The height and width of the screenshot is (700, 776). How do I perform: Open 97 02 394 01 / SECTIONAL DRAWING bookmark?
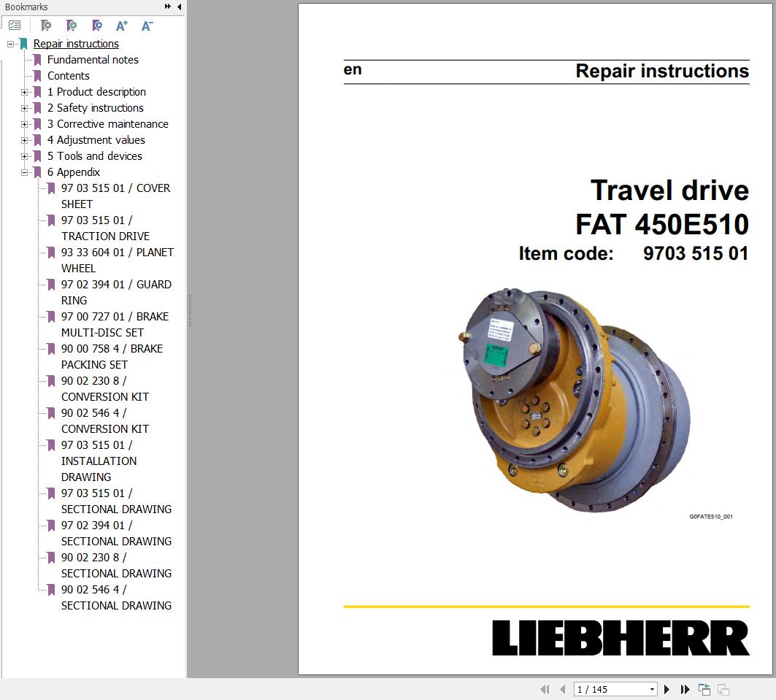pos(116,534)
